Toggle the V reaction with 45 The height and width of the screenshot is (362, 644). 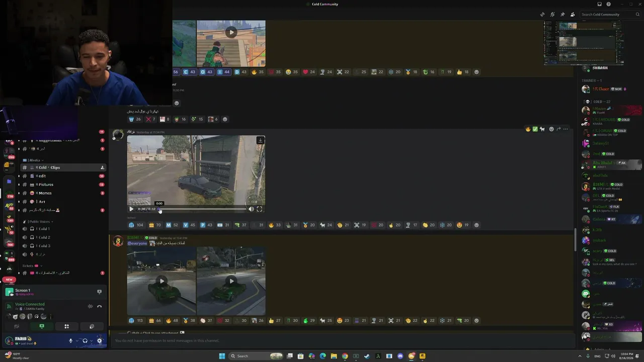(x=189, y=225)
